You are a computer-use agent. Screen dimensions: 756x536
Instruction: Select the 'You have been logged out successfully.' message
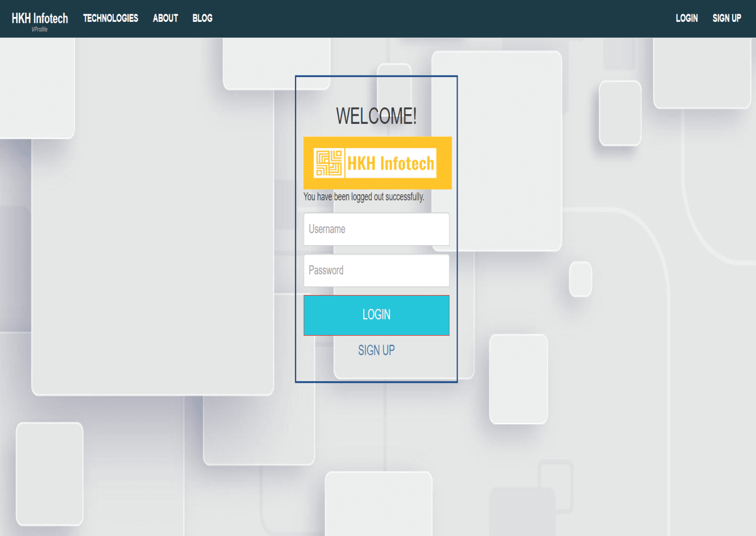pyautogui.click(x=364, y=197)
